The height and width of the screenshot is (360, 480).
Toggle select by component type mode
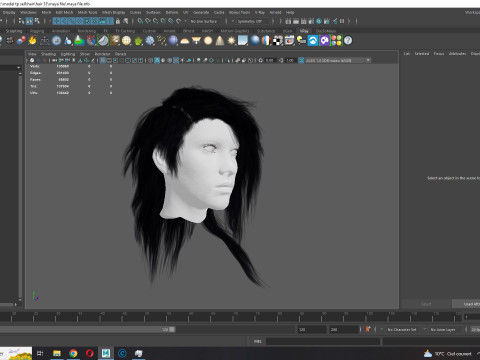pyautogui.click(x=37, y=21)
